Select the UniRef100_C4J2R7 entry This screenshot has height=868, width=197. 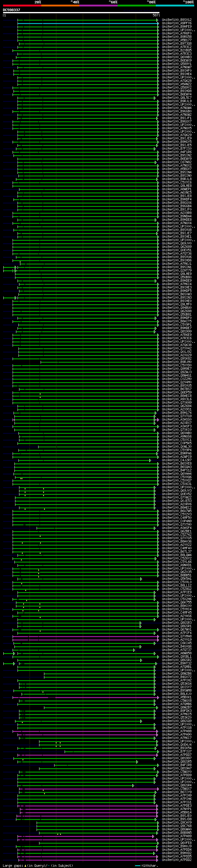177,460
